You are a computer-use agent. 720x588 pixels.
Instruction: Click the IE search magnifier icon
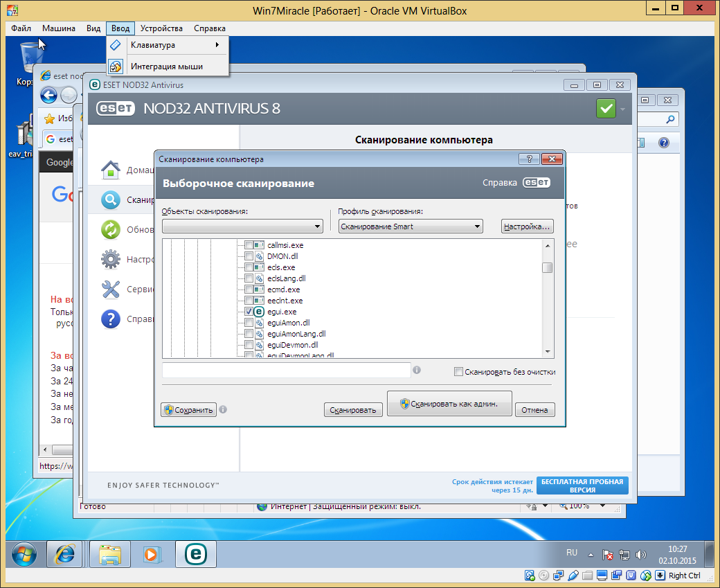point(670,119)
